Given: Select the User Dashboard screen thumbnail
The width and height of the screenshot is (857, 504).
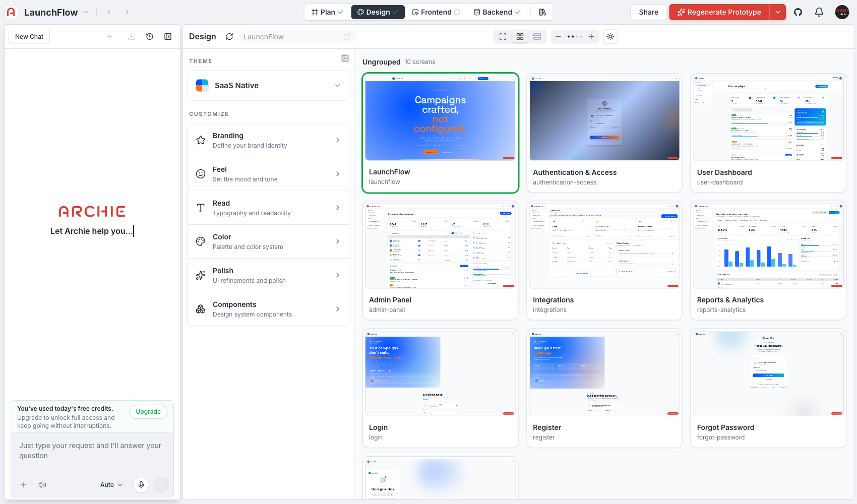Looking at the screenshot, I should point(768,118).
